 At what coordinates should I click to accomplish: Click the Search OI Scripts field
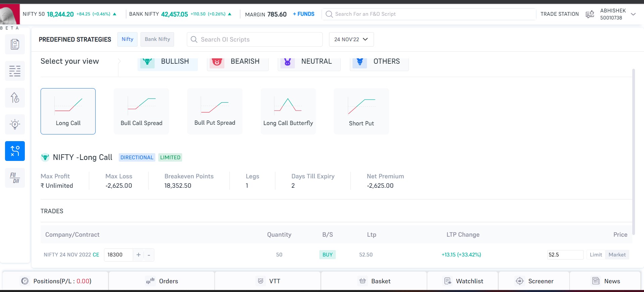coord(255,39)
